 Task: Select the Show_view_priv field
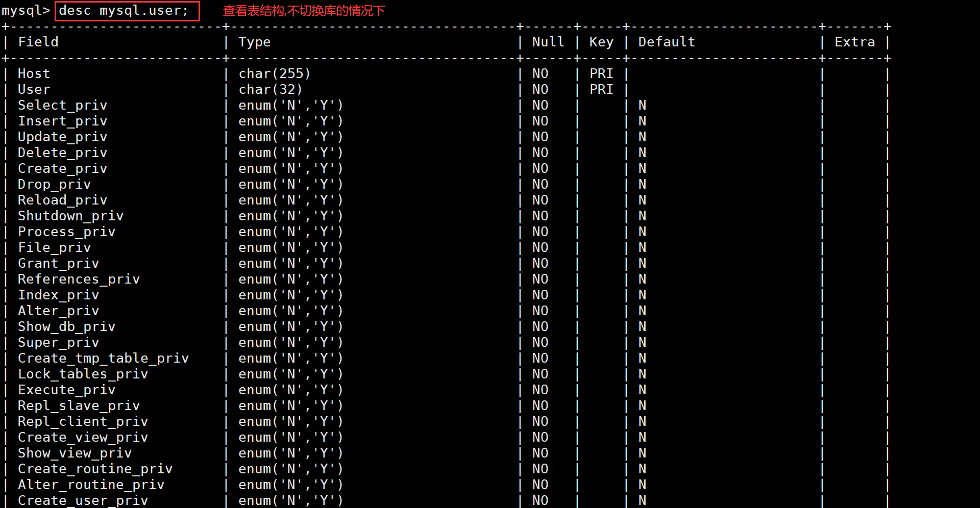click(75, 453)
